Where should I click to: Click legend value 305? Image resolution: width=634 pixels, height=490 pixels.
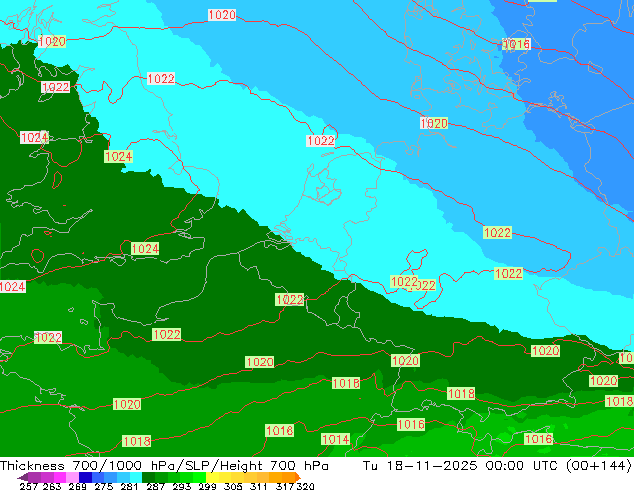point(233,486)
